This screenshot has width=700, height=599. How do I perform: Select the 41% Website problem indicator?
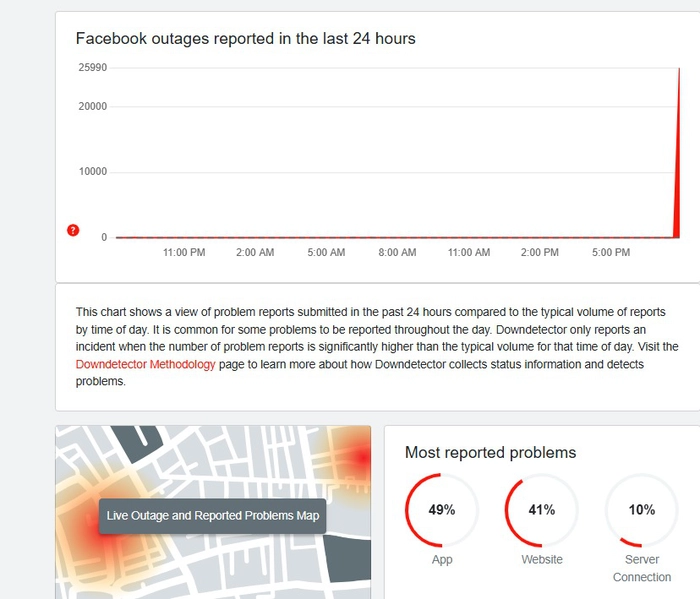point(542,510)
